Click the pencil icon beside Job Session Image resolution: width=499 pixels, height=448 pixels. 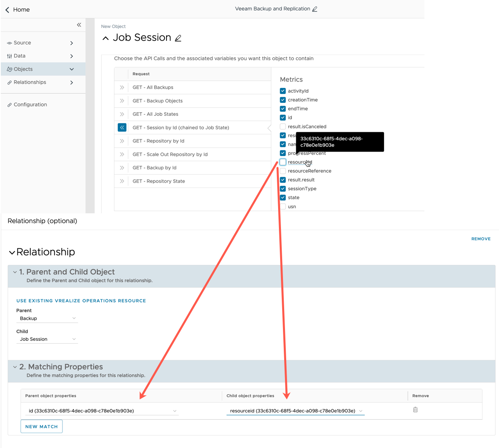[178, 38]
